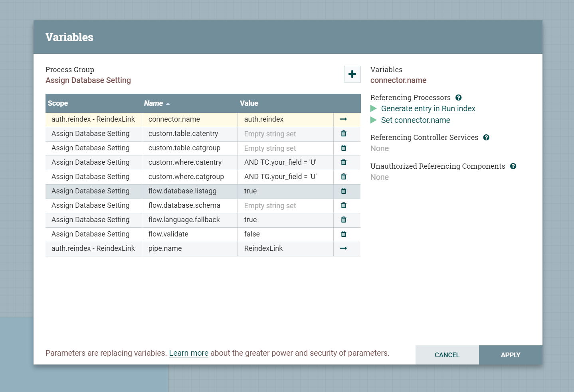Viewport: 574px width, 392px height.
Task: Click arrow icon in pipe.name row
Action: click(x=343, y=248)
